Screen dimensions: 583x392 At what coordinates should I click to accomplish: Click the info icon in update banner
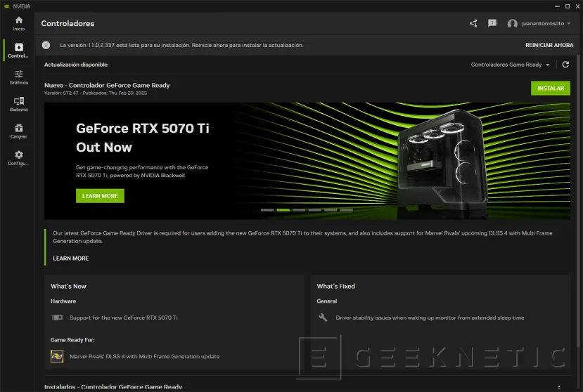(x=46, y=45)
